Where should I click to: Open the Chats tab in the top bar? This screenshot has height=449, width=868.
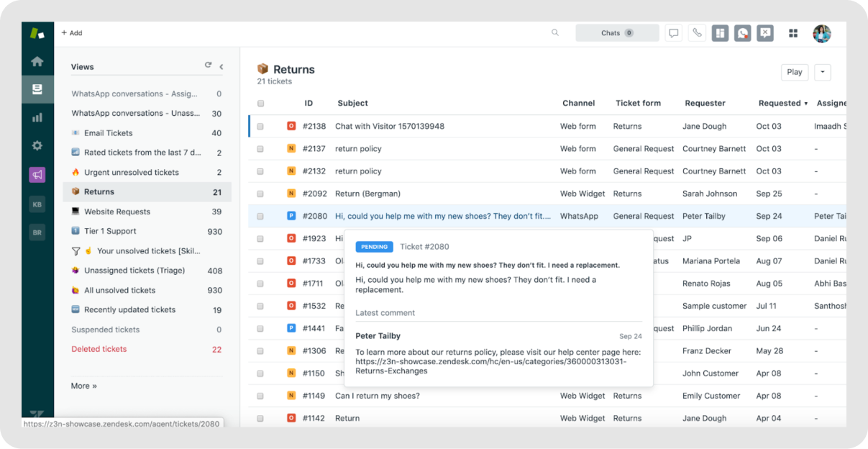(617, 32)
